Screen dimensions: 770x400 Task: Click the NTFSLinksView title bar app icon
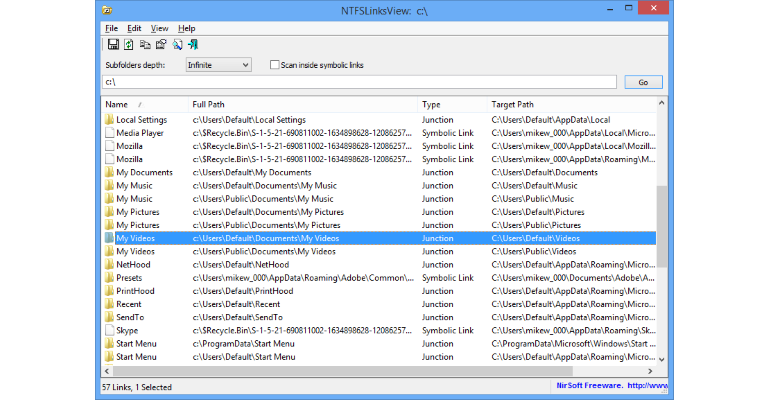point(107,10)
